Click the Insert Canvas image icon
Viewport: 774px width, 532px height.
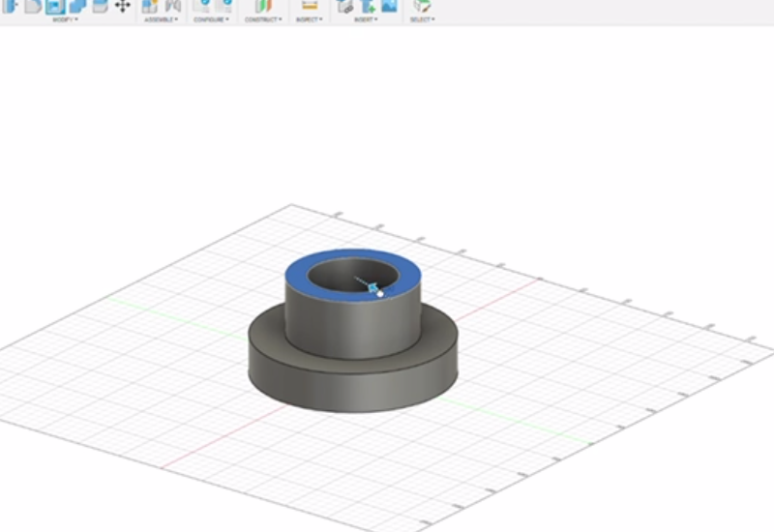pos(390,6)
